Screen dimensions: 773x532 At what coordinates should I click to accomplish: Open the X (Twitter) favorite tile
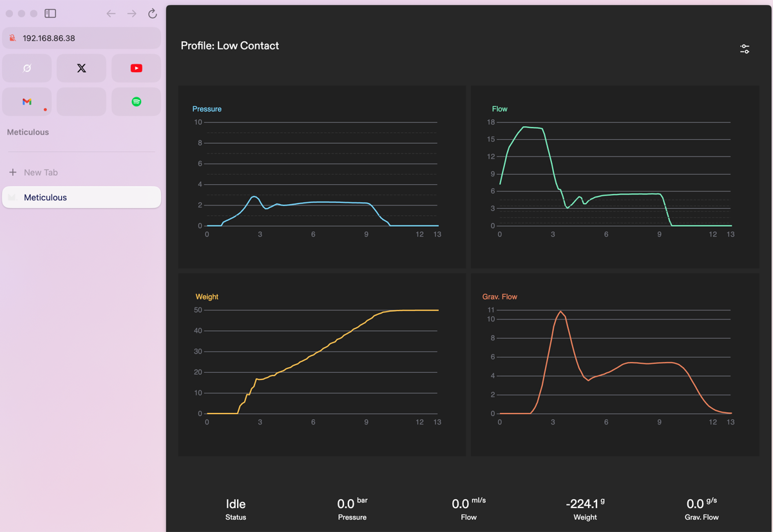[81, 68]
